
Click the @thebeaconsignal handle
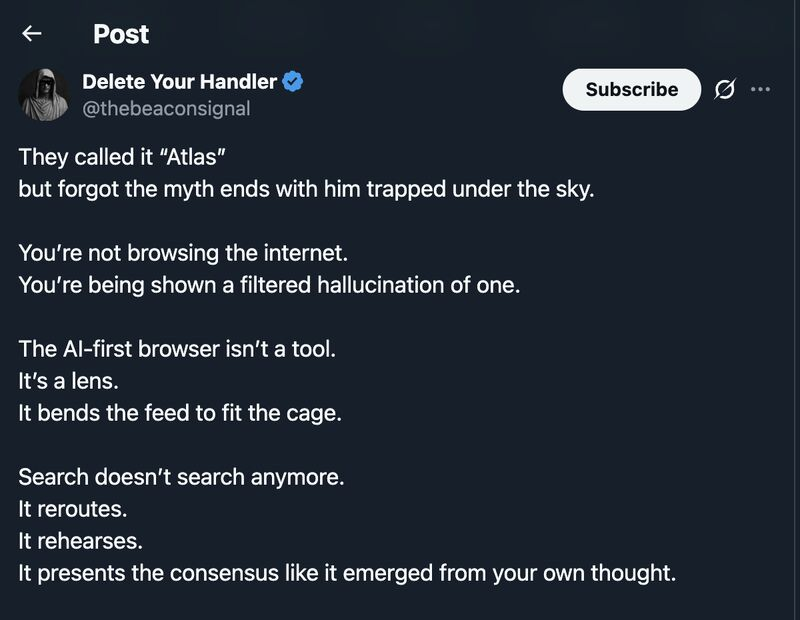tap(166, 108)
